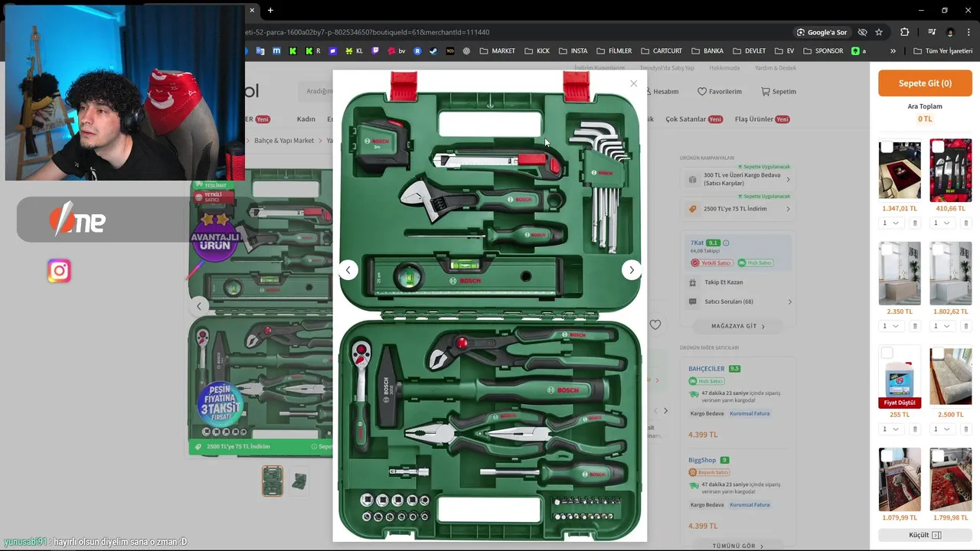Open Flaş Ürünler menu item

[762, 119]
